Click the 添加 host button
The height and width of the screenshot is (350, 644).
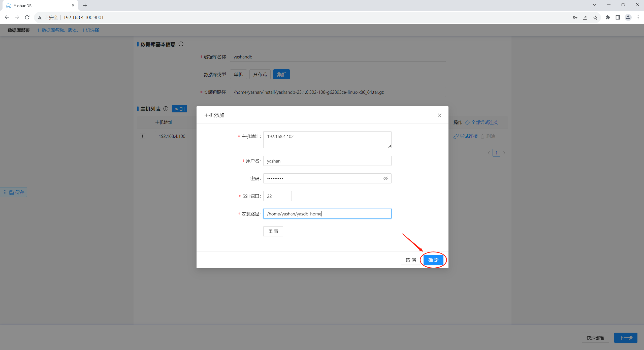tap(179, 109)
